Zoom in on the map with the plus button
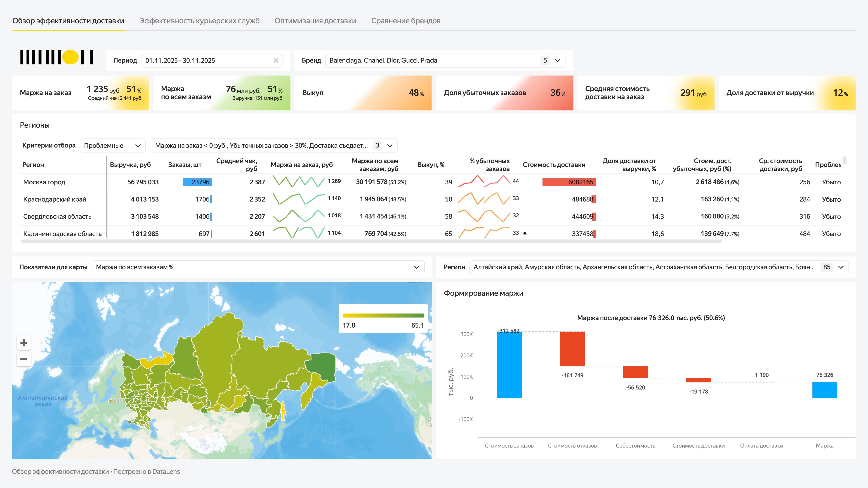Image resolution: width=868 pixels, height=488 pixels. pyautogui.click(x=24, y=343)
